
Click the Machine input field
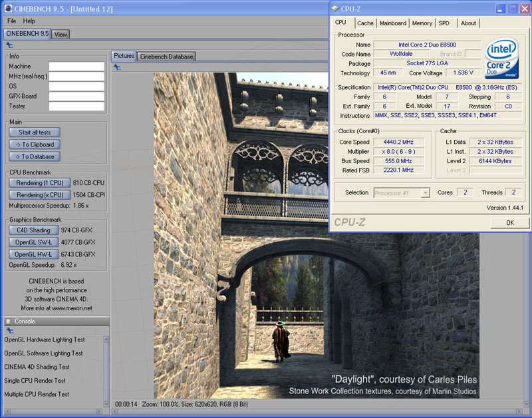(x=76, y=66)
